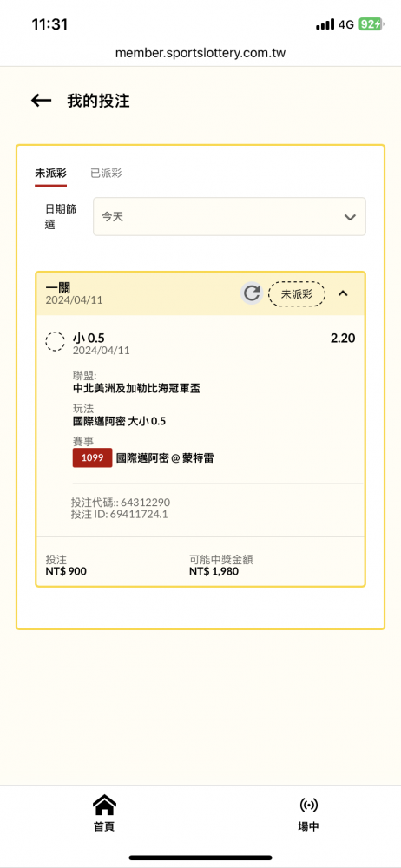Tap the 首頁 label in bottom bar
This screenshot has width=401, height=868.
click(104, 826)
